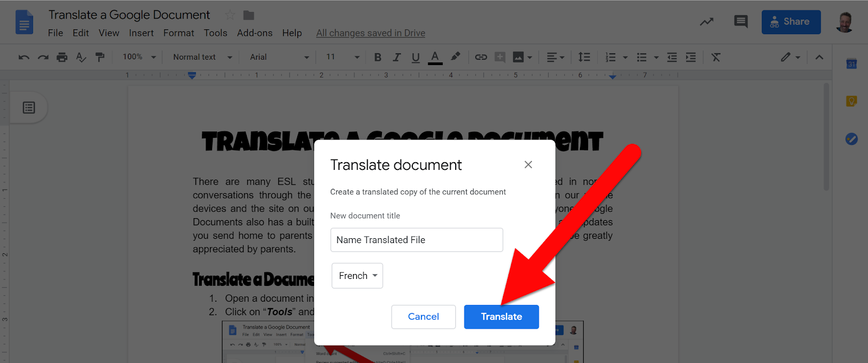Click the spell check icon

81,57
